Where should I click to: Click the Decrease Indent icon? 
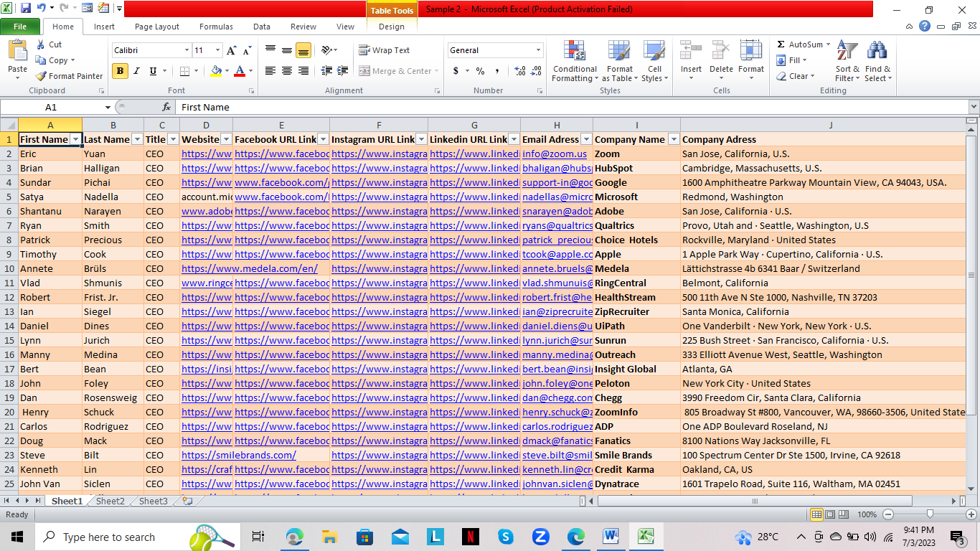pos(326,71)
